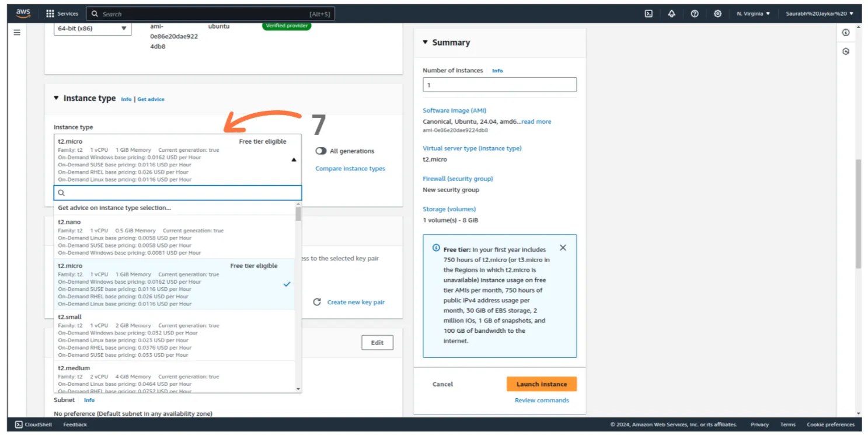This screenshot has height=435, width=868.
Task: Click the Get advice link in the header
Action: (x=151, y=99)
